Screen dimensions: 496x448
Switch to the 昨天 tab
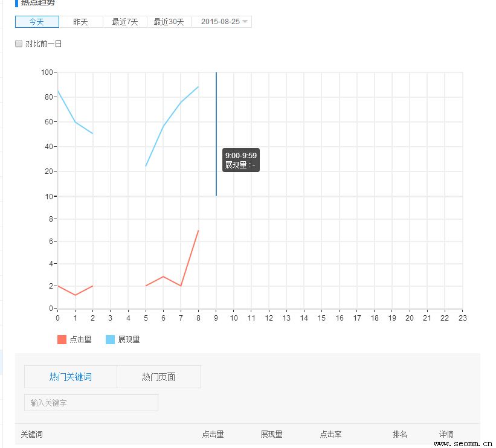81,22
